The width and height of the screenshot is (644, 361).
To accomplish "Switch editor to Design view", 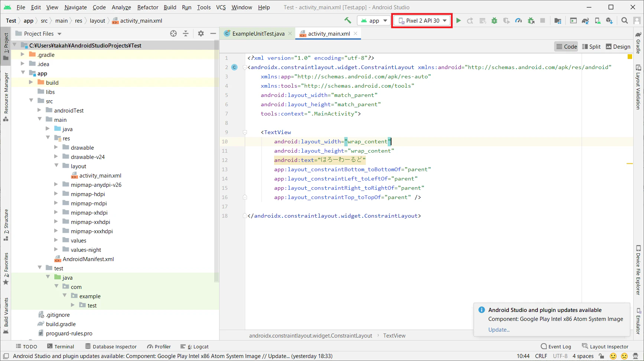I will (618, 46).
